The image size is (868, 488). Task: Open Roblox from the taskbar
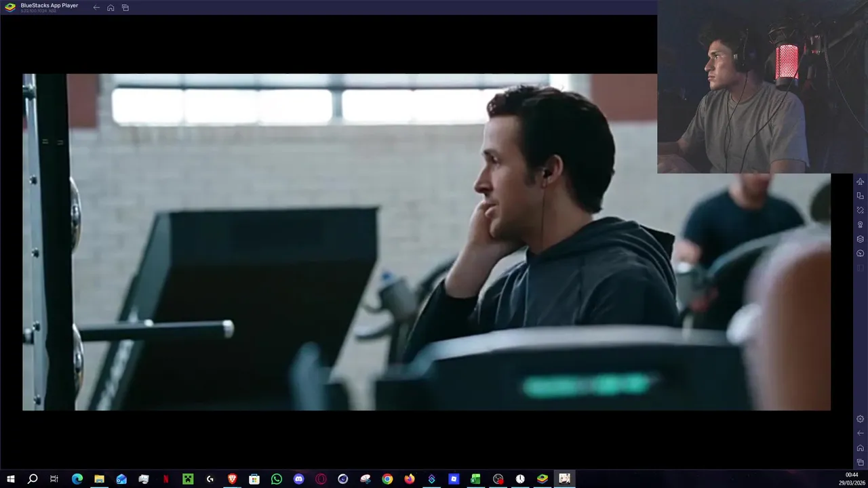point(454,479)
